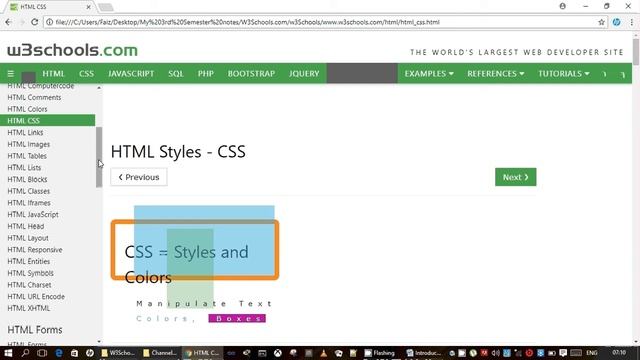Viewport: 640px width, 360px height.
Task: Open JQUERY in the top navbar
Action: (304, 74)
